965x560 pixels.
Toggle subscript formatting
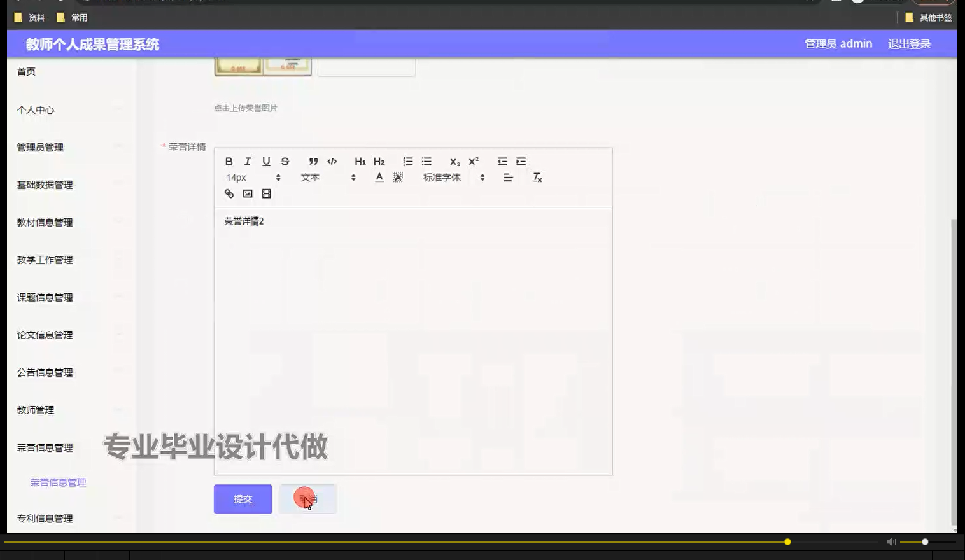coord(453,162)
